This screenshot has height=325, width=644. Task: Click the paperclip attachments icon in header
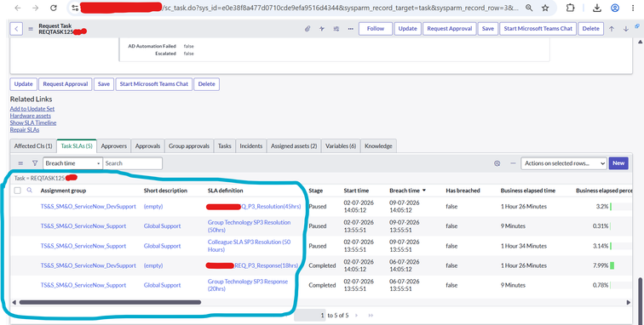click(x=308, y=29)
